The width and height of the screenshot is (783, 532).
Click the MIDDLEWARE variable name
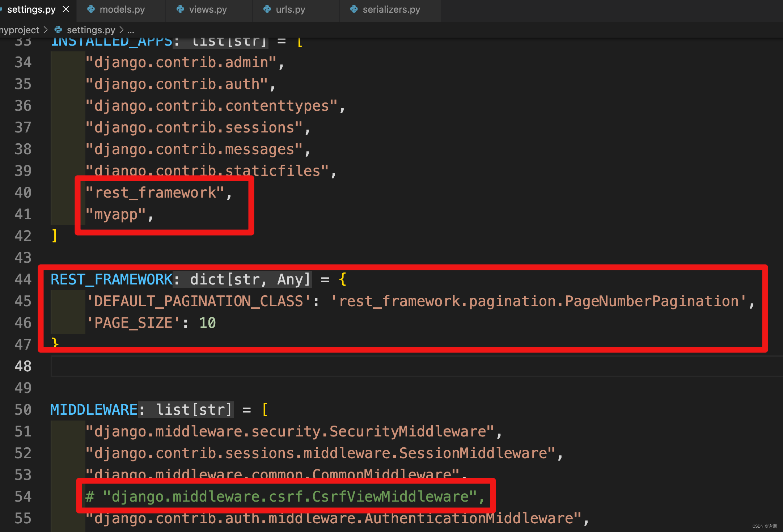click(94, 410)
